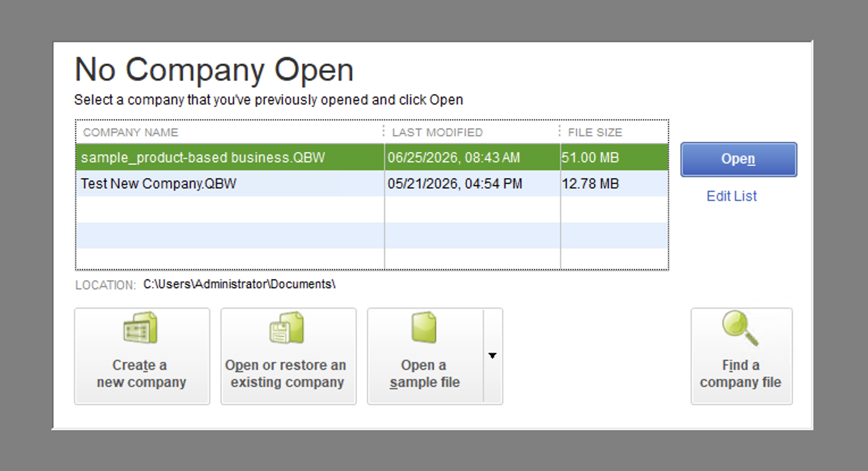Image resolution: width=868 pixels, height=471 pixels.
Task: Select sample_product-based business.QBW row
Action: [x=372, y=157]
